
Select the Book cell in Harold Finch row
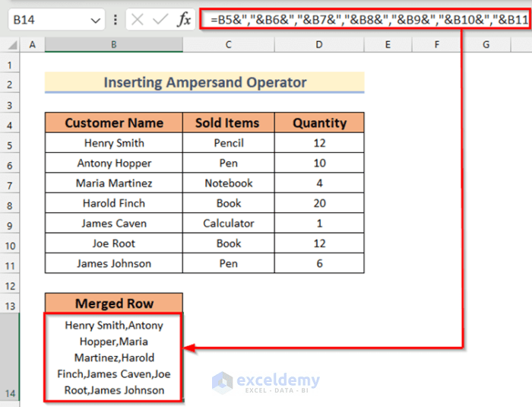228,203
